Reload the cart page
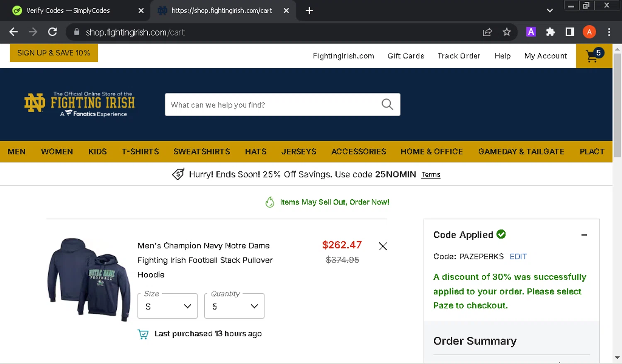 [52, 32]
